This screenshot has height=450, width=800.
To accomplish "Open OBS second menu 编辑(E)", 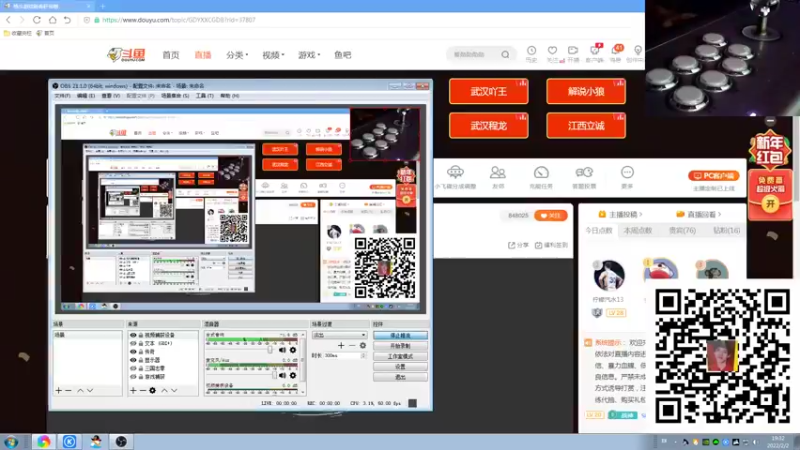I will [86, 96].
